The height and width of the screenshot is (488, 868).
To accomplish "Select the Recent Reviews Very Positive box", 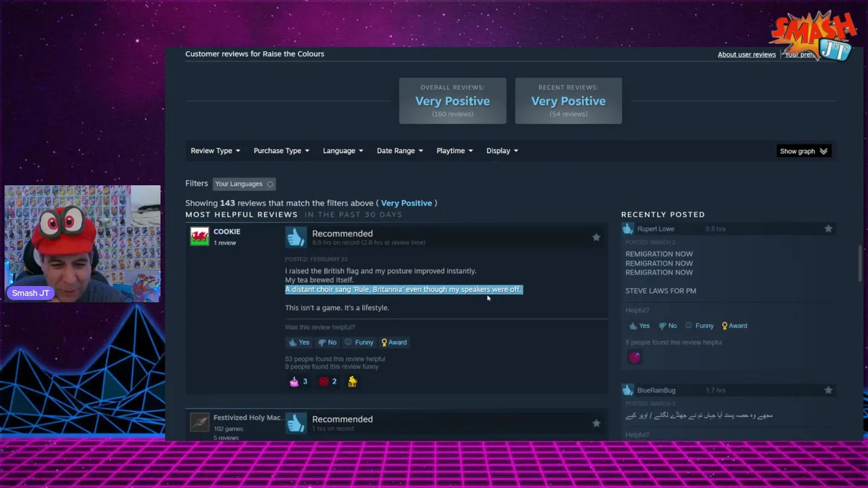I will tap(568, 101).
